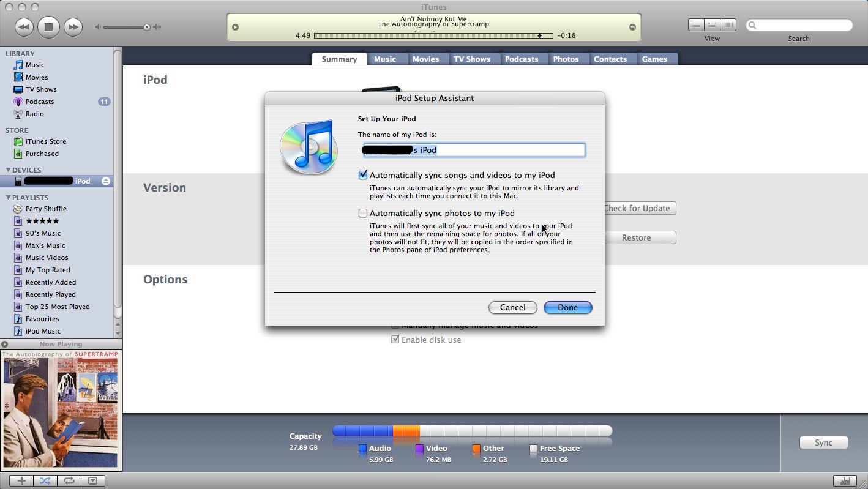Skip to next track button
868x489 pixels.
tap(73, 27)
